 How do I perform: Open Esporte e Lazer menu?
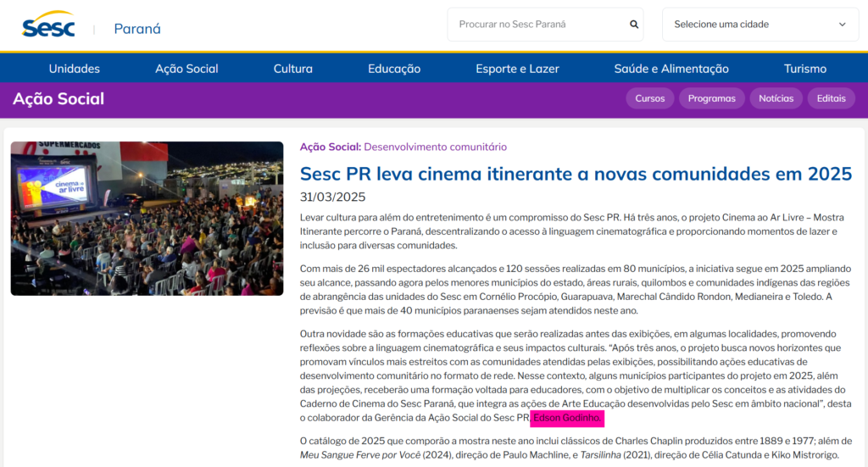tap(517, 69)
